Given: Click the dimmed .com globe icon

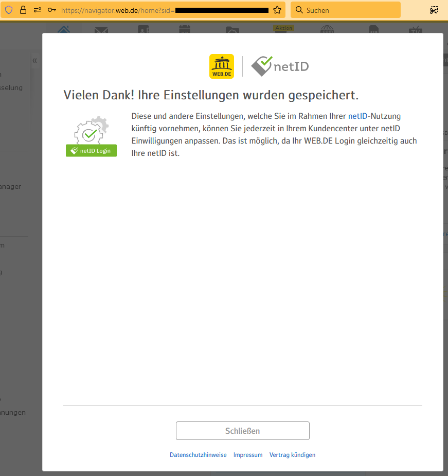Looking at the screenshot, I should coord(327,30).
